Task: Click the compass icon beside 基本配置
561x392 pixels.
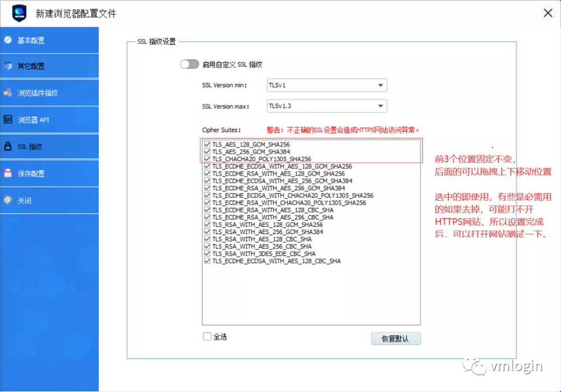Action: (8, 40)
